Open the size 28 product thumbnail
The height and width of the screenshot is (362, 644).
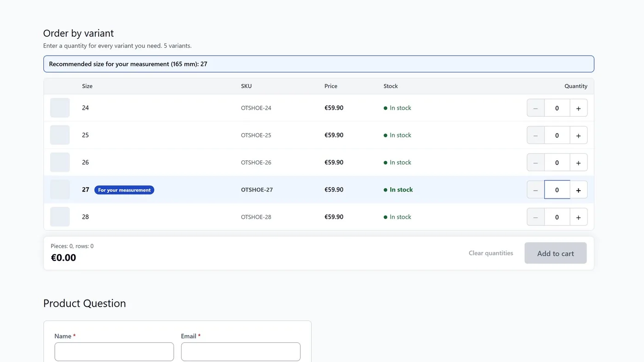pos(60,217)
